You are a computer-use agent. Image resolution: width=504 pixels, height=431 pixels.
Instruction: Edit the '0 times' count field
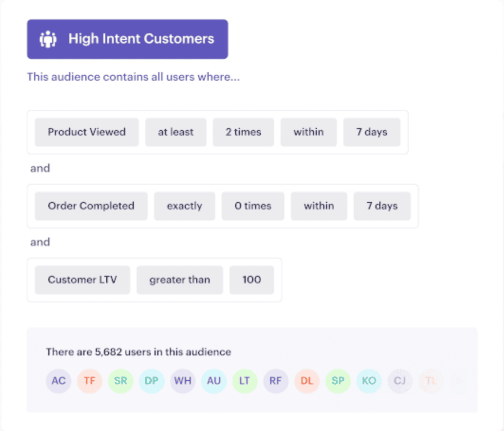point(253,206)
